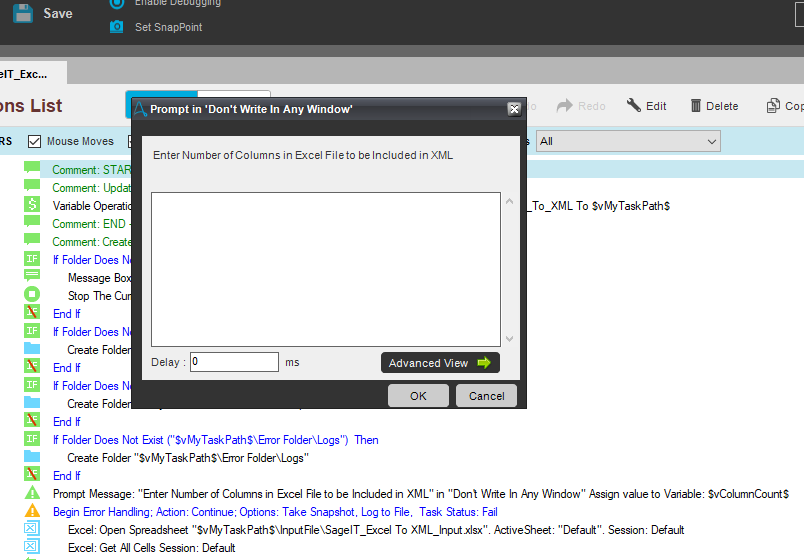Click the dollar icon of Variable Operation row
Screen dimensions: 804x560
pos(32,204)
